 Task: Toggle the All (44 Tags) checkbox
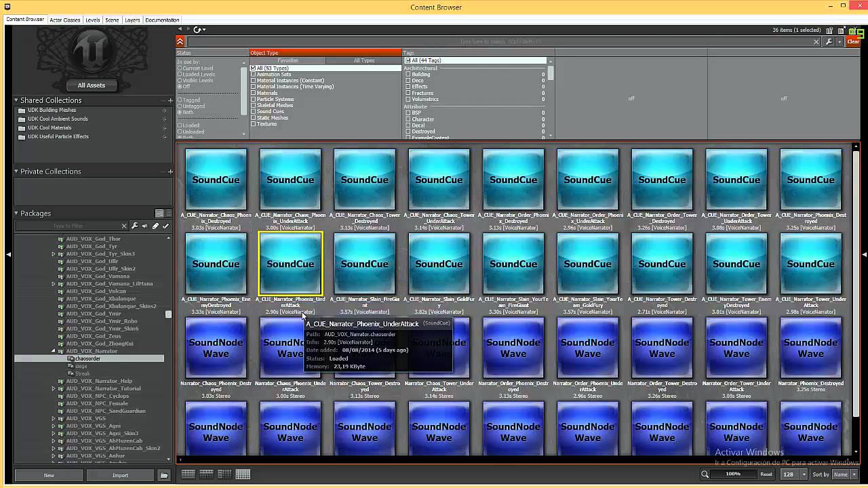[x=408, y=60]
